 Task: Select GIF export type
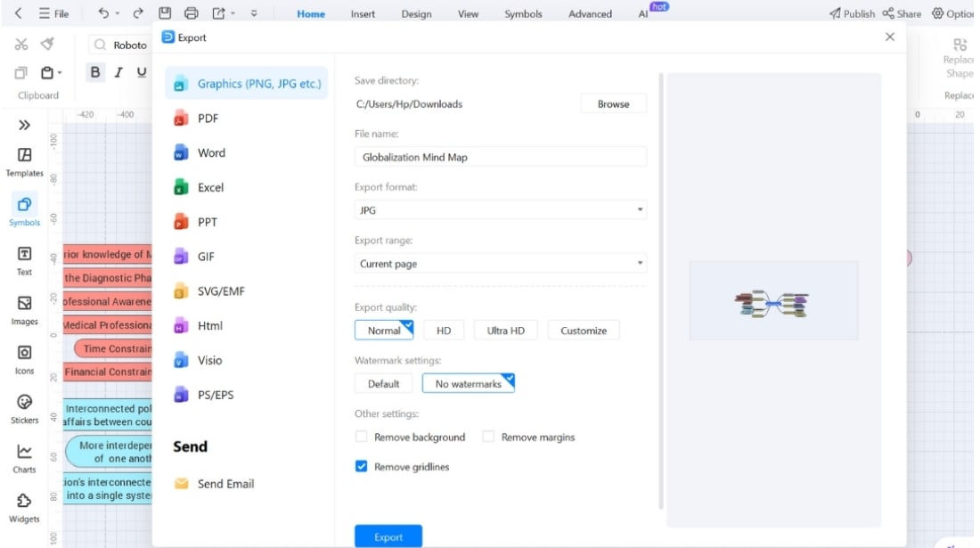(193, 257)
